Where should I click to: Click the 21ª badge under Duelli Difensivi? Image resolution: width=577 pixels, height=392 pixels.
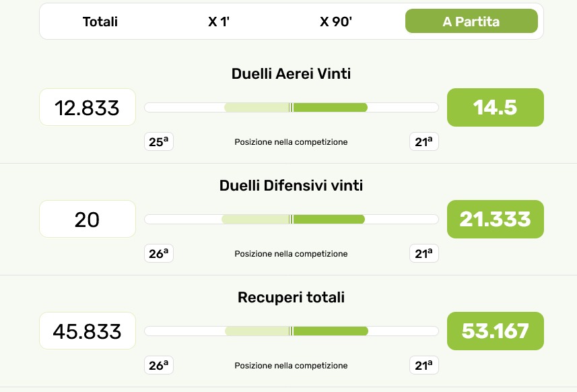pyautogui.click(x=424, y=254)
